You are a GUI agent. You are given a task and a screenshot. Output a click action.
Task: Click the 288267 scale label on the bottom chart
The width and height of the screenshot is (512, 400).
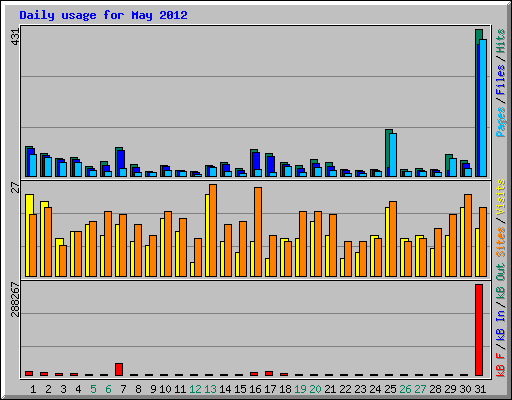point(16,300)
